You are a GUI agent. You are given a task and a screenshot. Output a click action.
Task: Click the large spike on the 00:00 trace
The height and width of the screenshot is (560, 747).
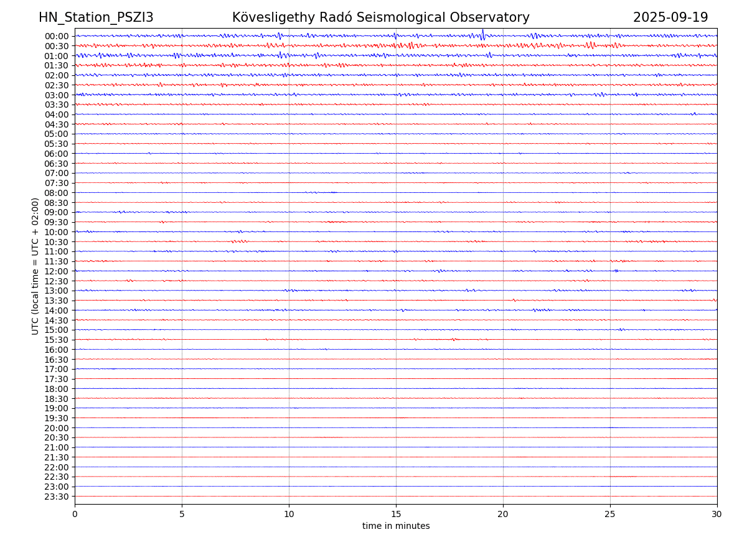(482, 34)
